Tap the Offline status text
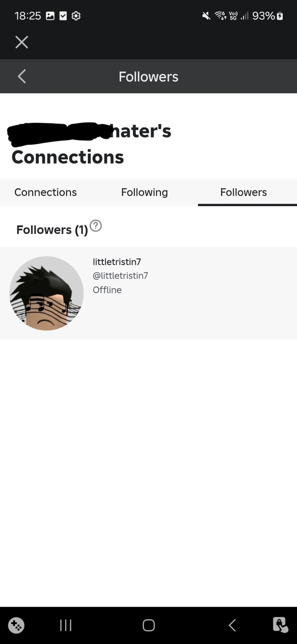The width and height of the screenshot is (297, 644). click(x=107, y=290)
